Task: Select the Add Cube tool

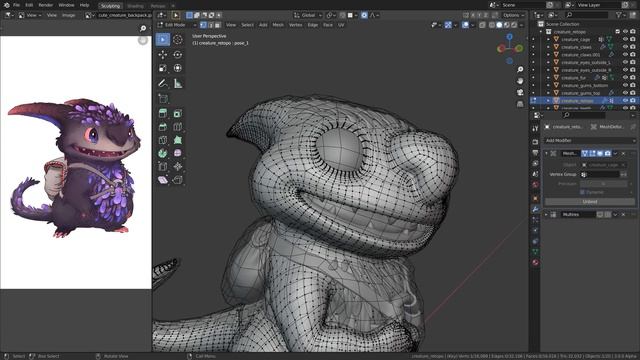Action: click(x=163, y=99)
